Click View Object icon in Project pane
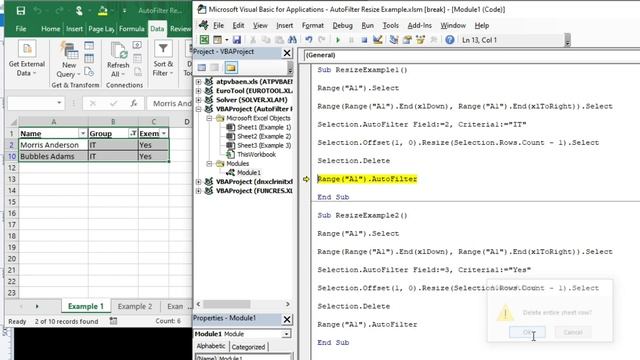Viewport: 640px width, 360px height. pos(215,68)
